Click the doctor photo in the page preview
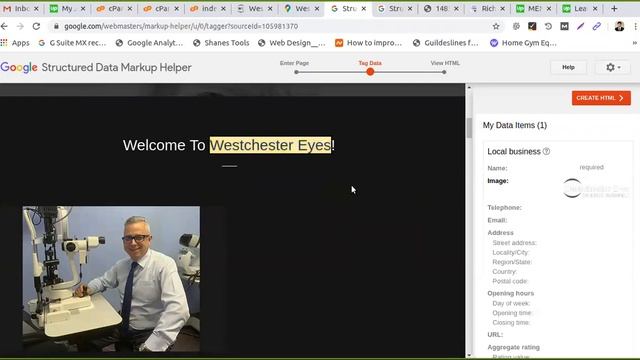The image size is (640, 360). click(x=111, y=278)
